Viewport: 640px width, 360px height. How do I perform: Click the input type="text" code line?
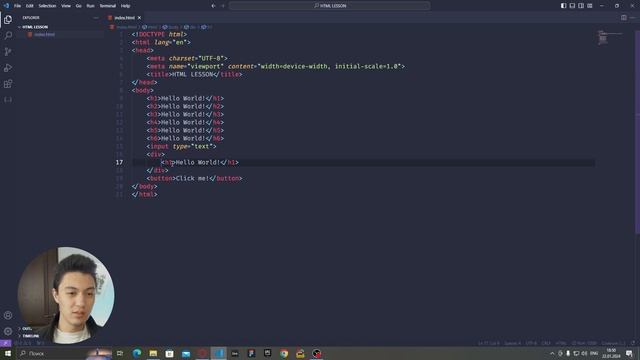point(182,146)
